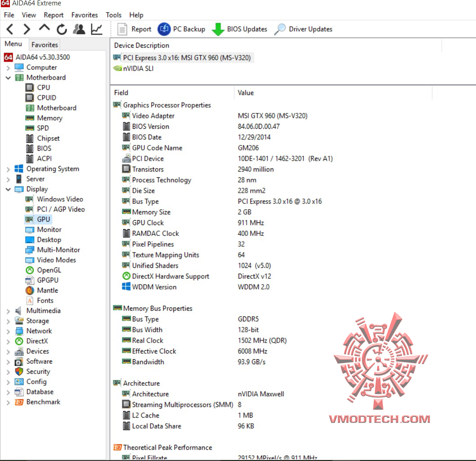Switch to the Menu tab in the sidebar
The width and height of the screenshot is (476, 461).
pyautogui.click(x=13, y=44)
